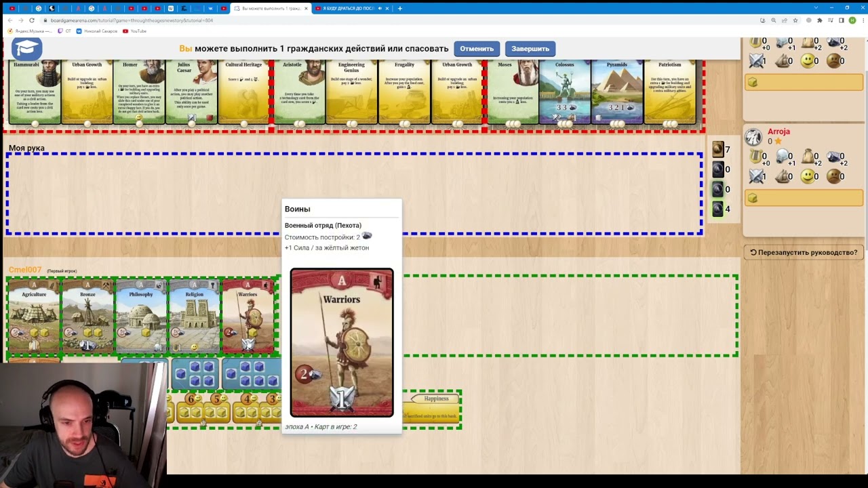This screenshot has width=868, height=488.
Task: Reload the page with browser refresh icon
Action: click(31, 20)
